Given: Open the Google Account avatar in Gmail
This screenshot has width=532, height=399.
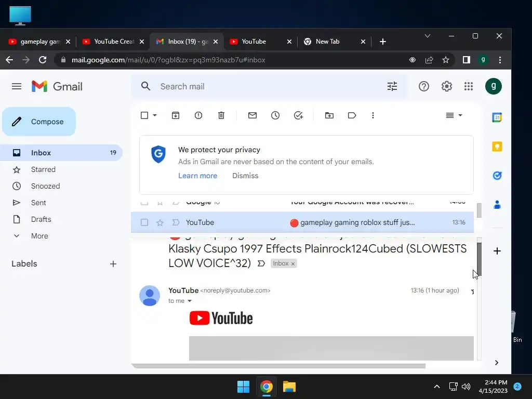Looking at the screenshot, I should click(x=494, y=86).
